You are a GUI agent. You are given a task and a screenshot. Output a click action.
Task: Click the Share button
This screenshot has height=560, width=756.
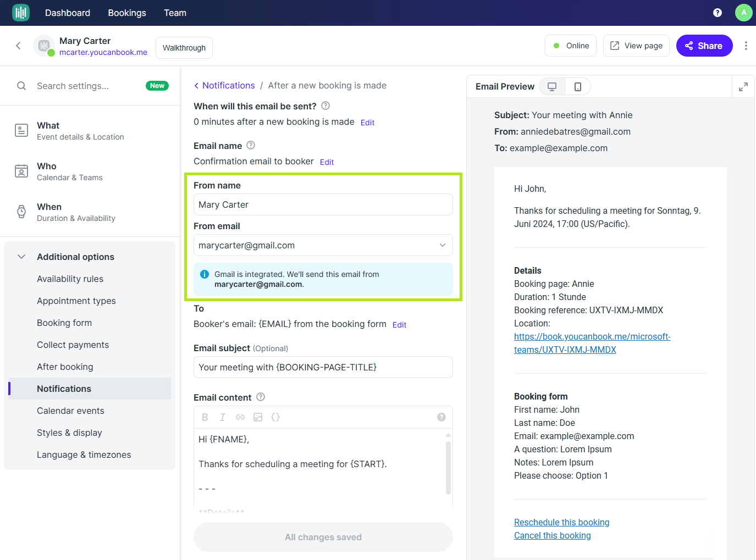tap(704, 46)
